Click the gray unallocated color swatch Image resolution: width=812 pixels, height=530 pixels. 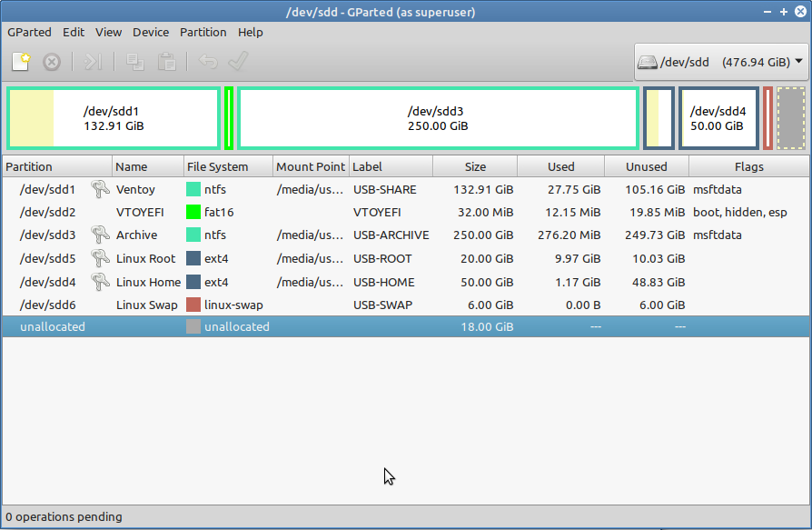click(193, 326)
